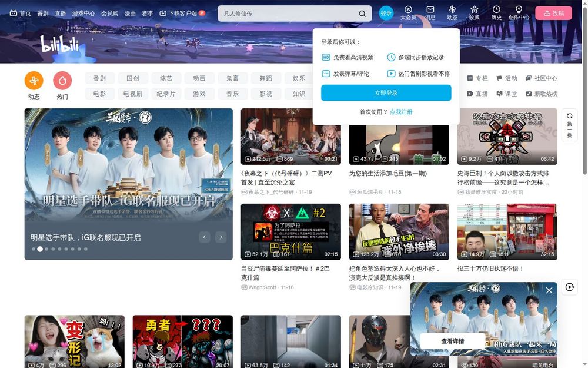
Task: Open 专栏 column link
Action: click(477, 78)
